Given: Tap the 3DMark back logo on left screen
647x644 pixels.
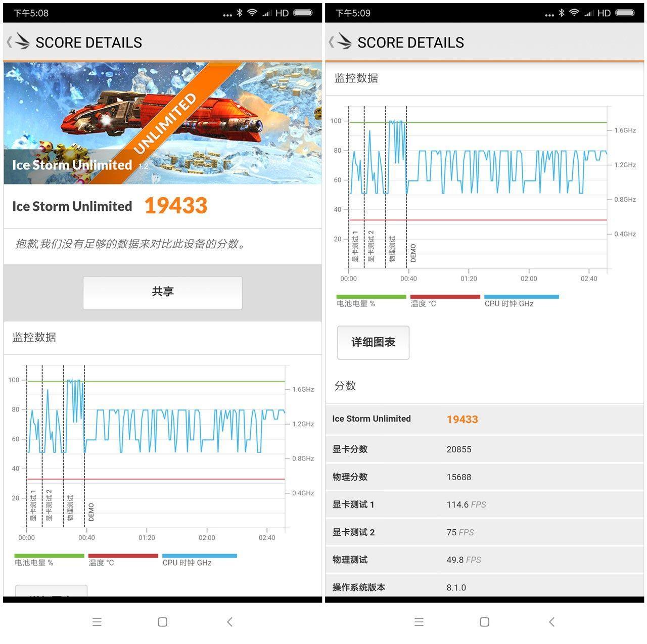Looking at the screenshot, I should (x=18, y=42).
